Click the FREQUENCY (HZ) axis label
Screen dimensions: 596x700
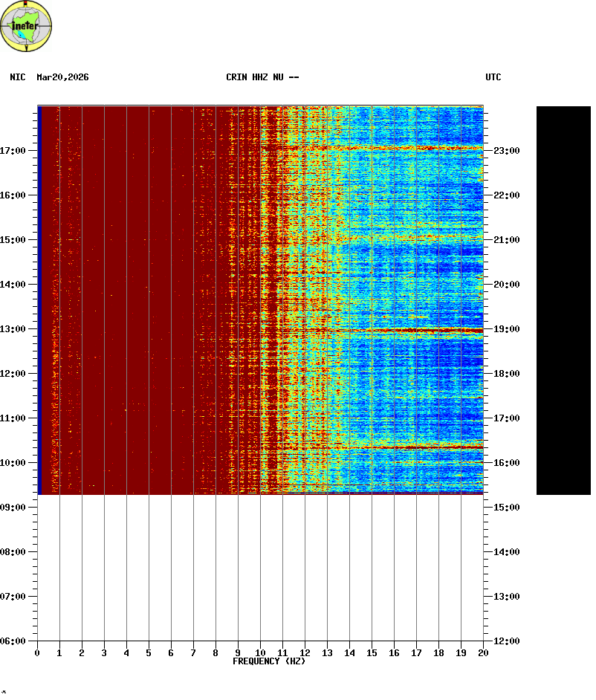pos(269,661)
